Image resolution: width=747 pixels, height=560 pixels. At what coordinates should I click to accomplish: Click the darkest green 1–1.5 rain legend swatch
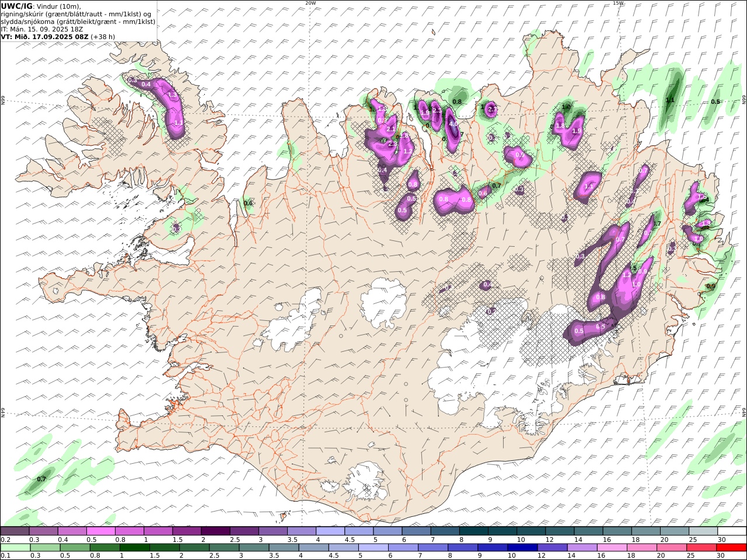click(x=134, y=548)
